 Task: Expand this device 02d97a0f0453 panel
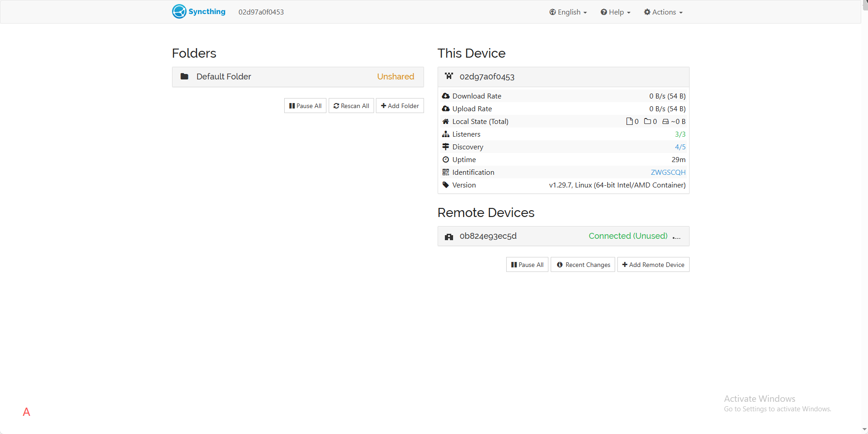[563, 77]
